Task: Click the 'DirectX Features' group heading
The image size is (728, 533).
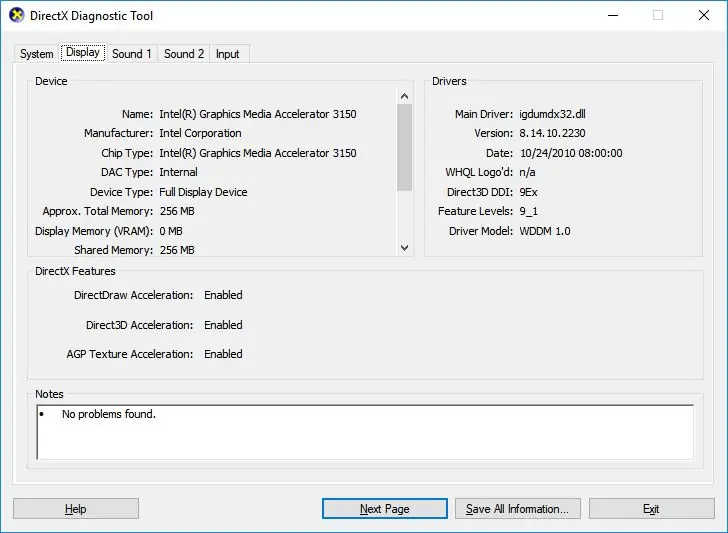Action: click(75, 271)
